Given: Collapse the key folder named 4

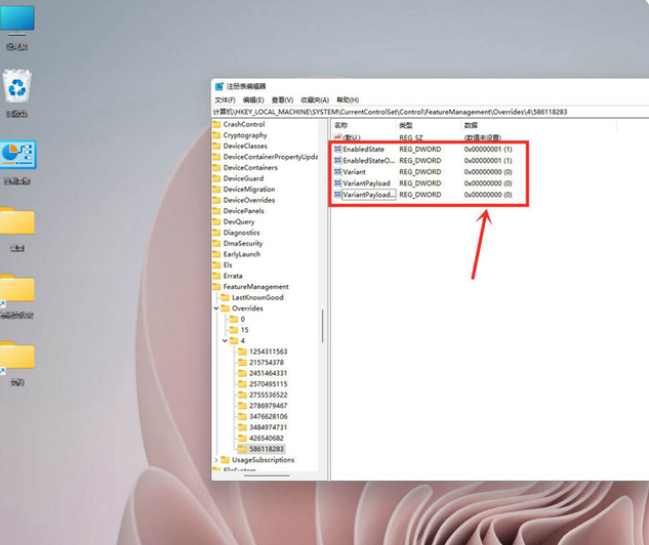Looking at the screenshot, I should tap(223, 341).
